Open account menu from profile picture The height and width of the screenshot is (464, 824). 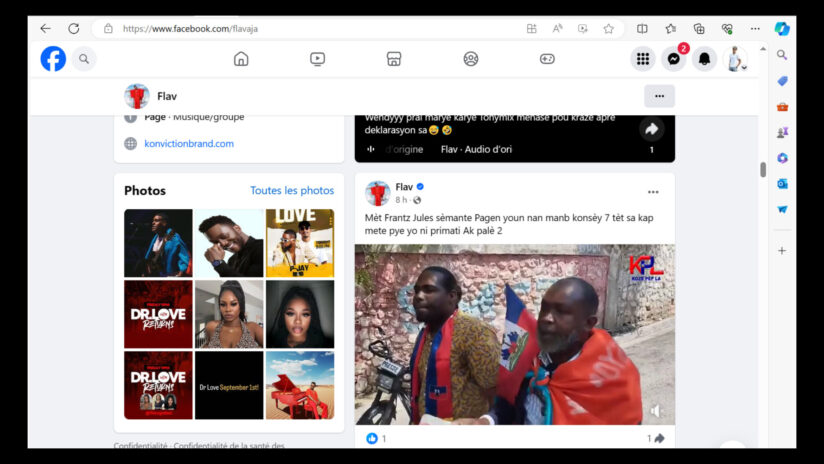click(735, 60)
